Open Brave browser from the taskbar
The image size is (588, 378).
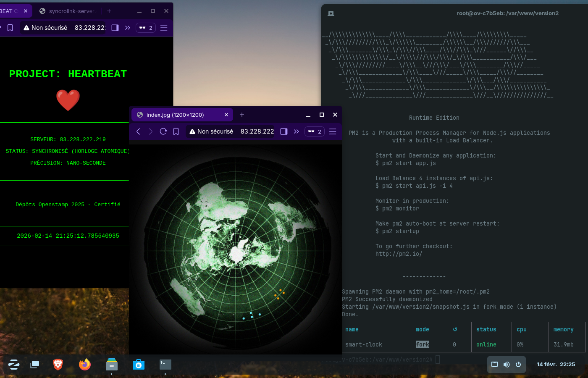click(x=58, y=364)
